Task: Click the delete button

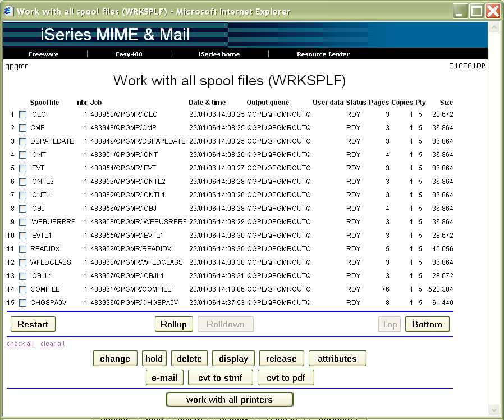Action: [x=189, y=358]
